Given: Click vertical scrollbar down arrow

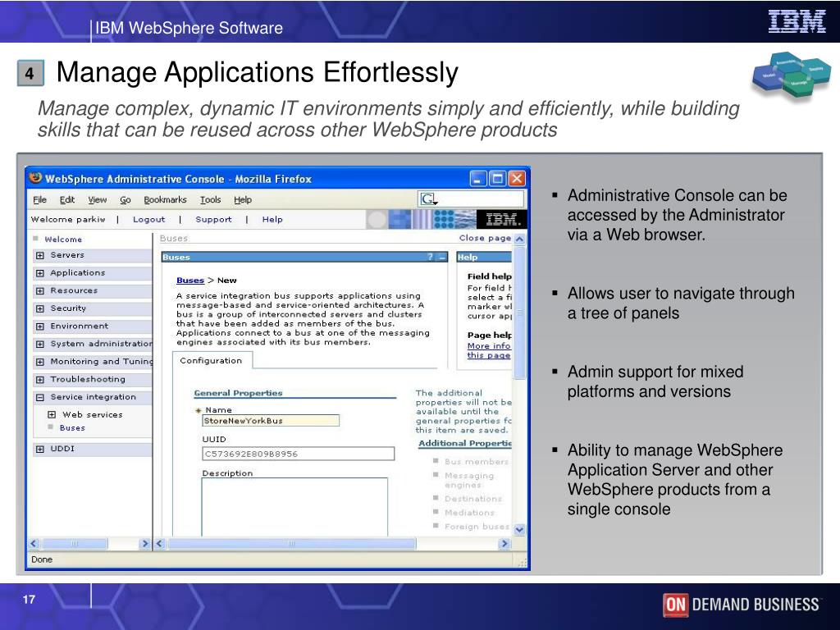Looking at the screenshot, I should pyautogui.click(x=519, y=530).
